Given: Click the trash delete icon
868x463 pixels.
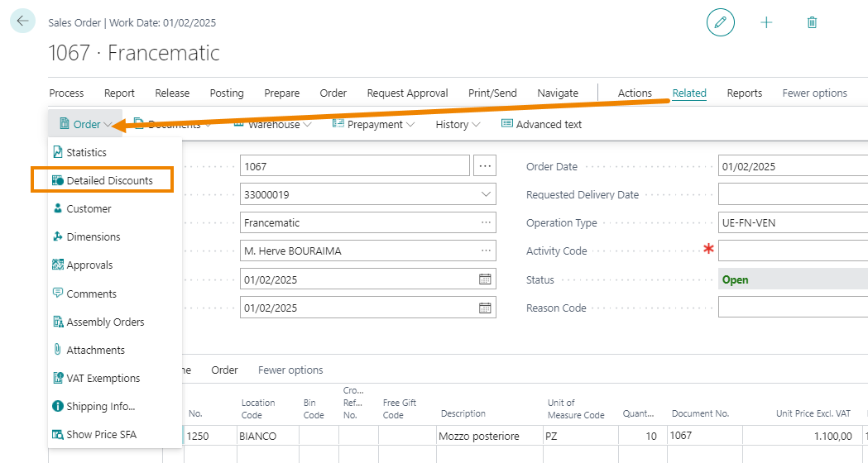Looking at the screenshot, I should 812,22.
